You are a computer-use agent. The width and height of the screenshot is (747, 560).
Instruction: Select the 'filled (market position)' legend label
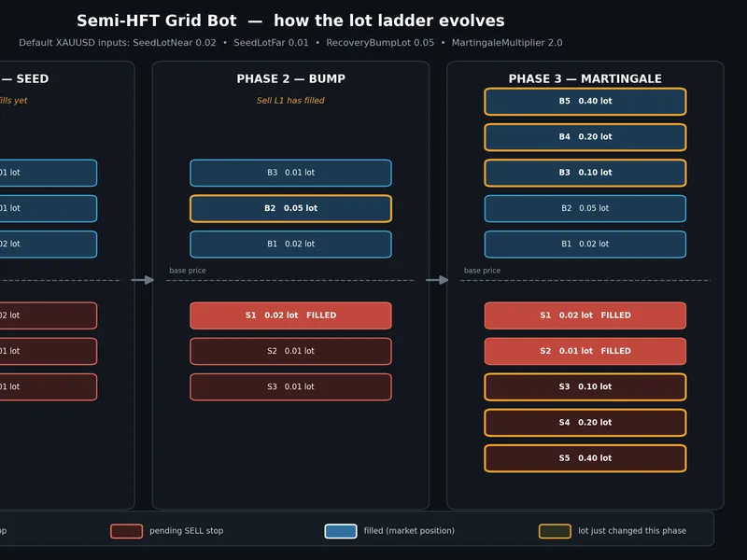tap(409, 530)
